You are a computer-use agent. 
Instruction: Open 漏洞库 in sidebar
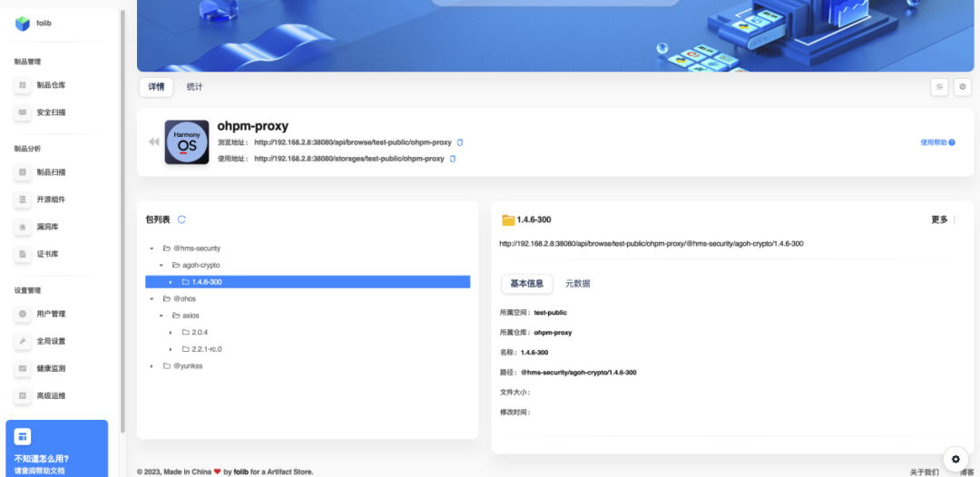tap(47, 227)
